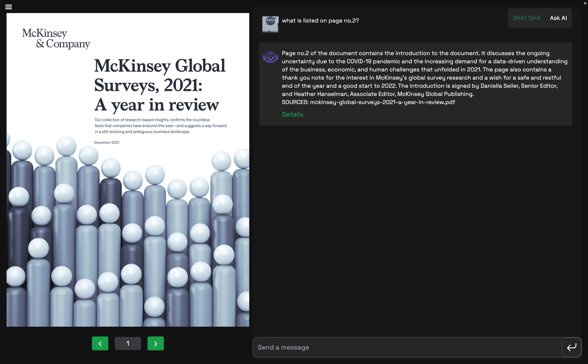Image resolution: width=588 pixels, height=364 pixels.
Task: Click the send message enter icon
Action: [x=571, y=347]
